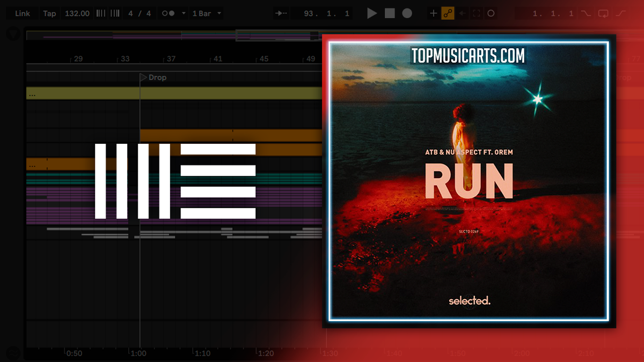Open the metronome settings dropdown arrow
Screen dimensions: 644x362
(184, 13)
